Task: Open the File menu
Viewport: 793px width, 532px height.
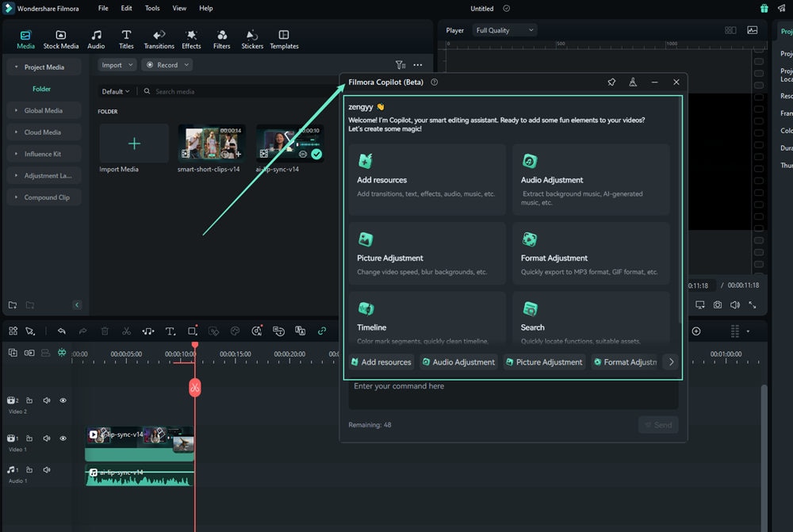Action: pos(103,8)
